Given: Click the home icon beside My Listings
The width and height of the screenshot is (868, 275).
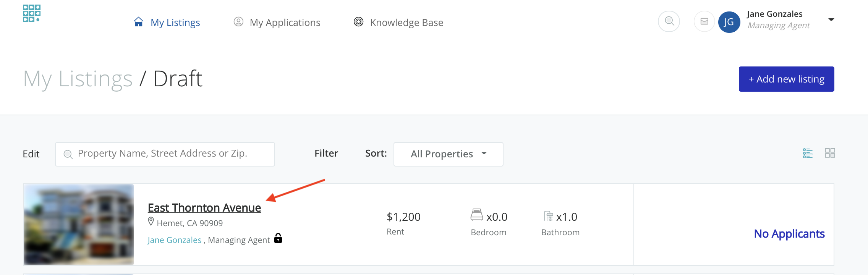Looking at the screenshot, I should pos(138,22).
